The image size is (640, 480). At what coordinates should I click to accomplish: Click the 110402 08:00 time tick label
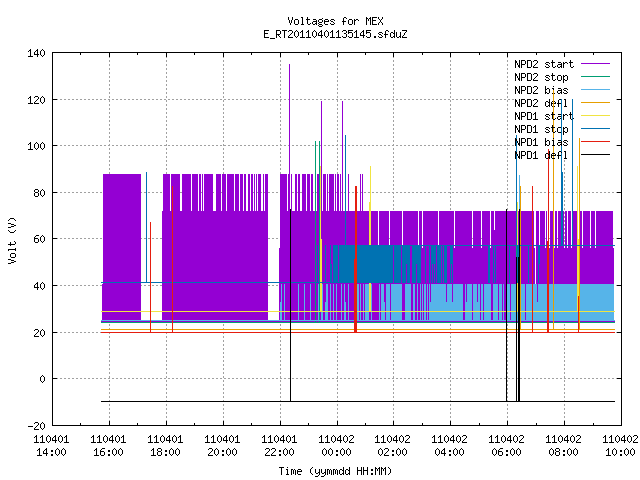pos(563,446)
